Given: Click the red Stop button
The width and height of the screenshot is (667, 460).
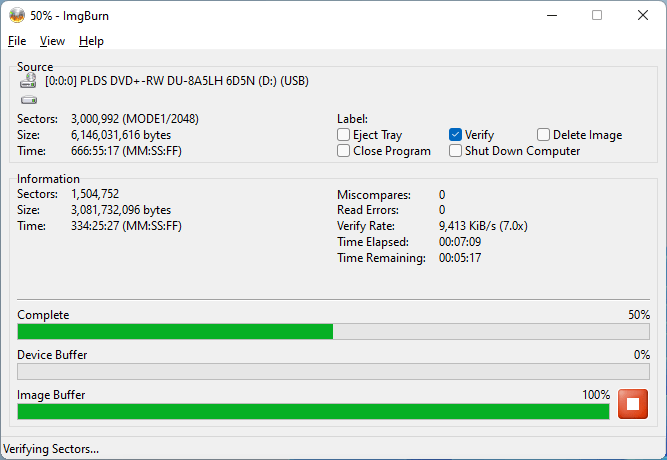Looking at the screenshot, I should (633, 404).
